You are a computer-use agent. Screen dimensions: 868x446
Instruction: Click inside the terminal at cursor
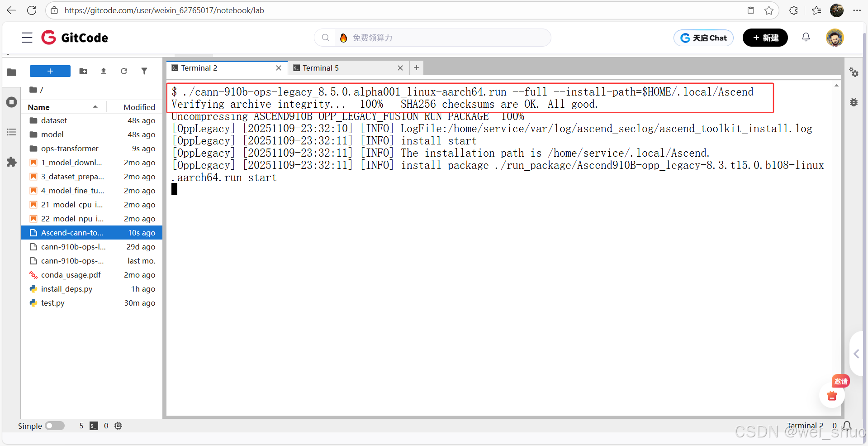point(175,189)
